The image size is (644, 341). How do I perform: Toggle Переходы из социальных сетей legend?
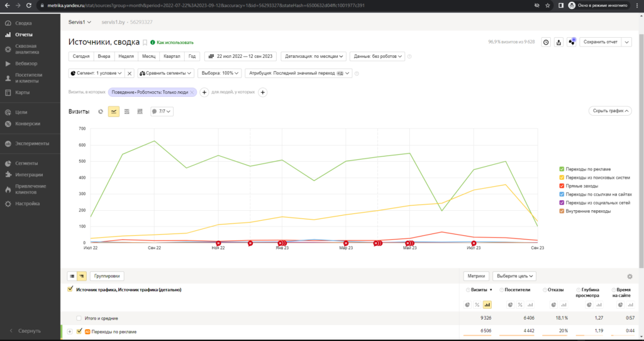pyautogui.click(x=594, y=203)
